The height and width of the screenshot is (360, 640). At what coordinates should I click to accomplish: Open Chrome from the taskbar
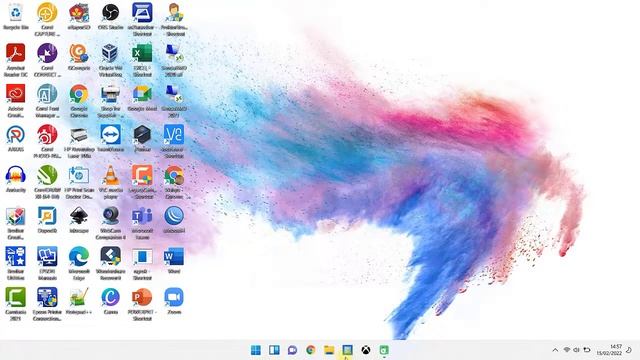click(311, 350)
